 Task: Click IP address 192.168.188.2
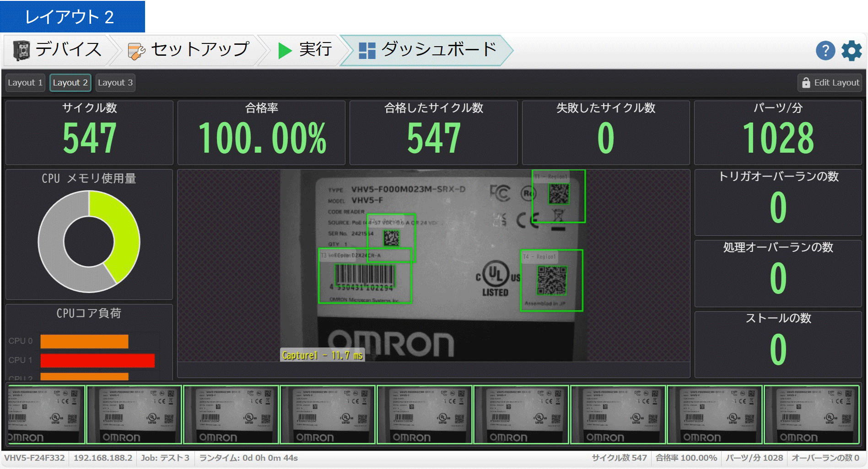click(x=103, y=458)
